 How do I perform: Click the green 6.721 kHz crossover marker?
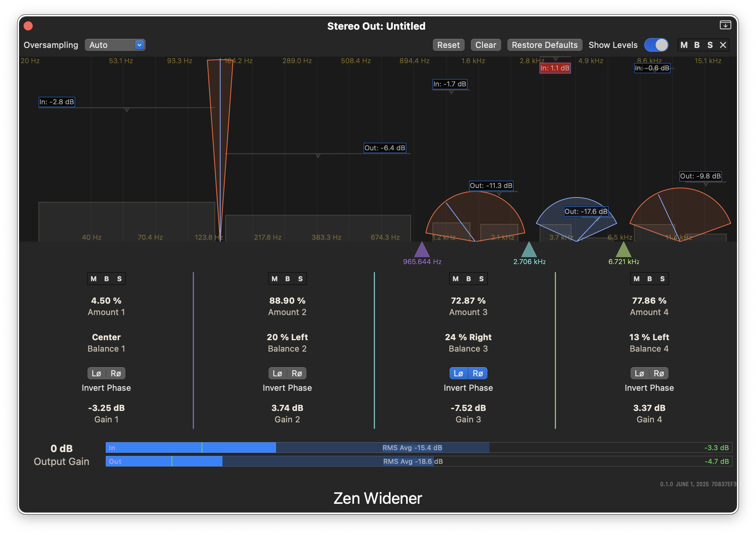(623, 251)
